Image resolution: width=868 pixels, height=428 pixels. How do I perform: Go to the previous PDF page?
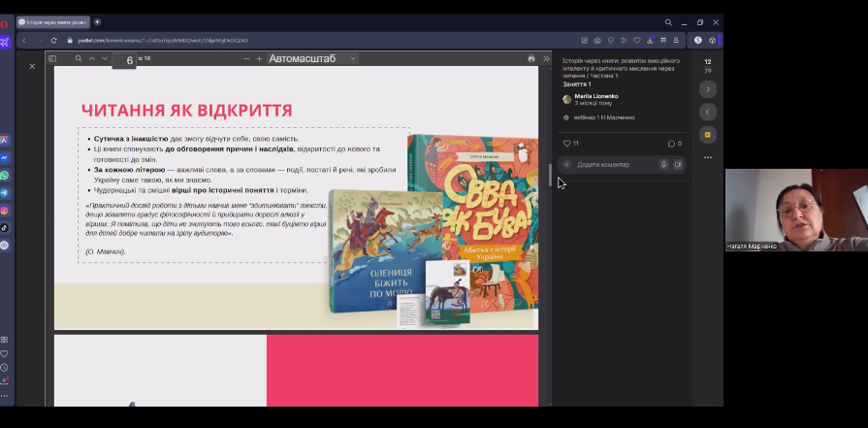[x=92, y=59]
